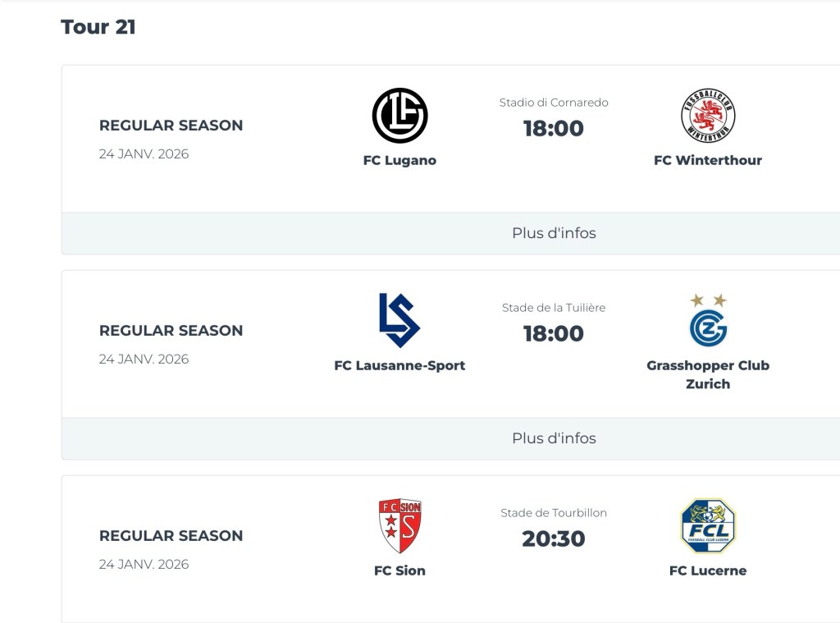This screenshot has height=623, width=840.
Task: Click the 20:30 kickoff time
Action: (x=554, y=539)
